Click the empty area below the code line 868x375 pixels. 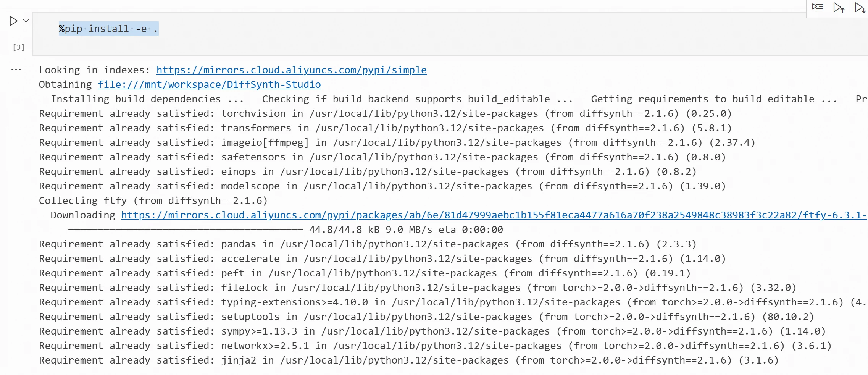pyautogui.click(x=450, y=47)
